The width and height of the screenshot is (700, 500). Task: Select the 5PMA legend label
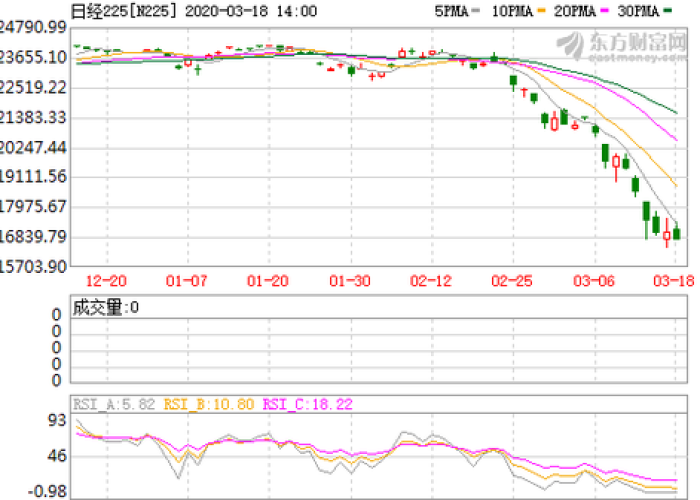[451, 11]
